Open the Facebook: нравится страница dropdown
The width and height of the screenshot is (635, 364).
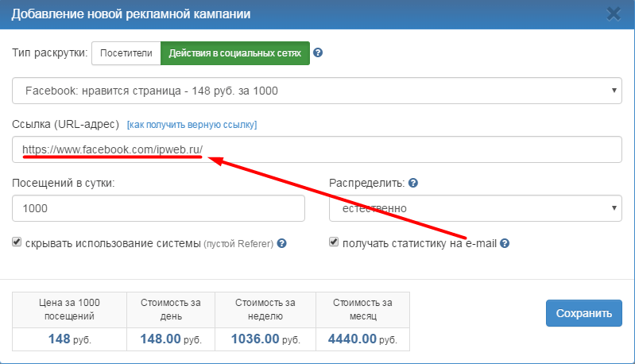[316, 91]
